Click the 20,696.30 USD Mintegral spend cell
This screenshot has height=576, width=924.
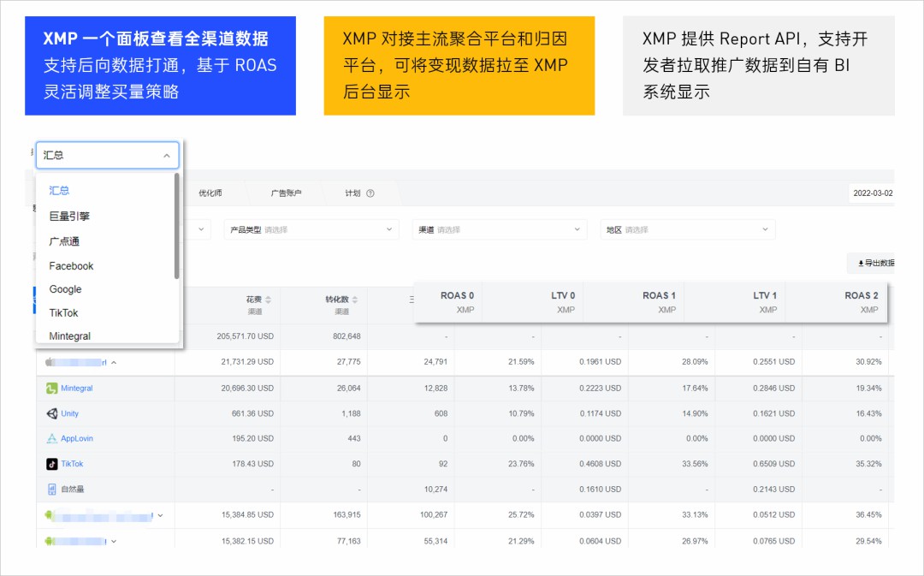(x=247, y=388)
